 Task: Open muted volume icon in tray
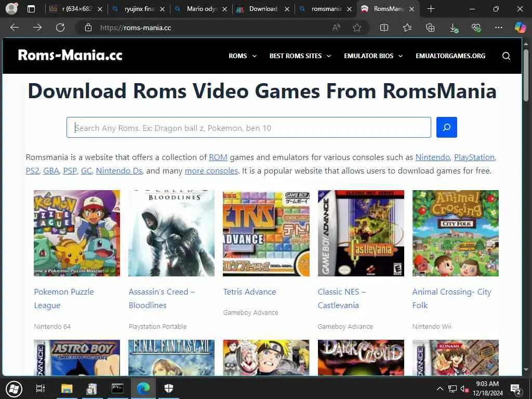[464, 389]
